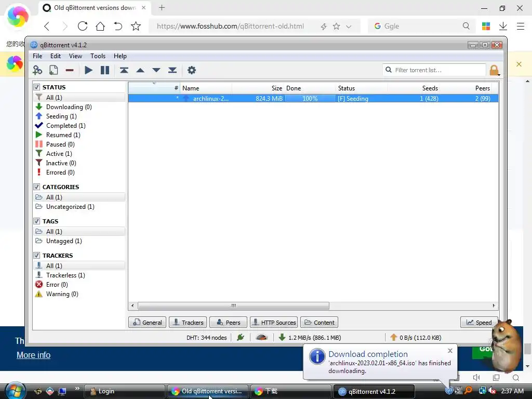Lock qBittorrent UI padlock icon
Image resolution: width=532 pixels, height=399 pixels.
(x=494, y=70)
